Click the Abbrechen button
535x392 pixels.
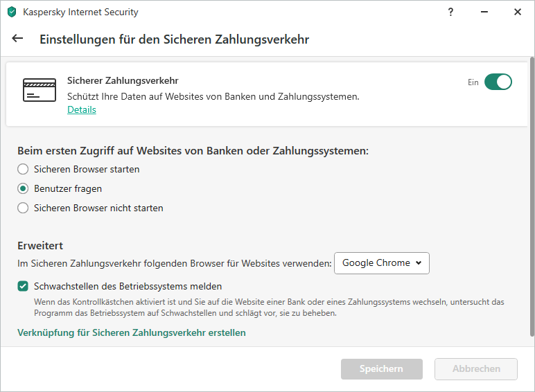(476, 369)
